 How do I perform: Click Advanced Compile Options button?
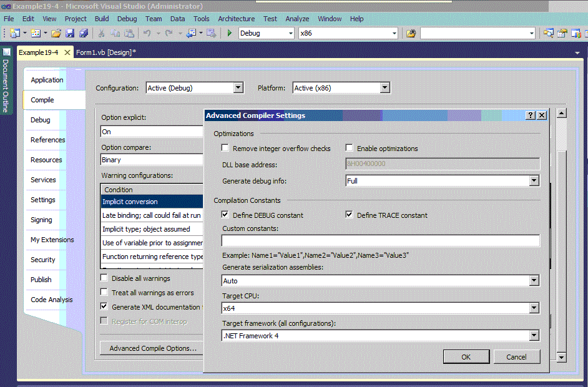coord(152,348)
